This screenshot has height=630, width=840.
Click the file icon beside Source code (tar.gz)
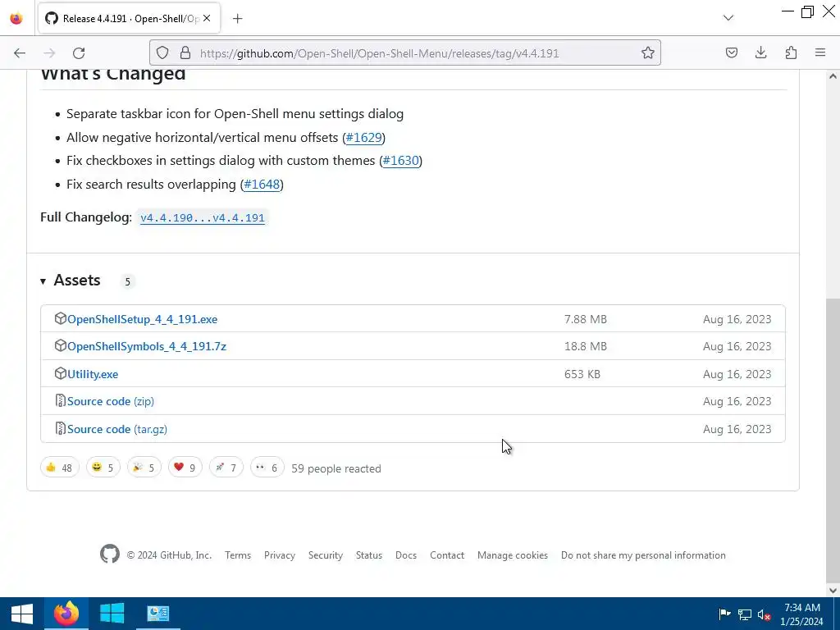60,428
